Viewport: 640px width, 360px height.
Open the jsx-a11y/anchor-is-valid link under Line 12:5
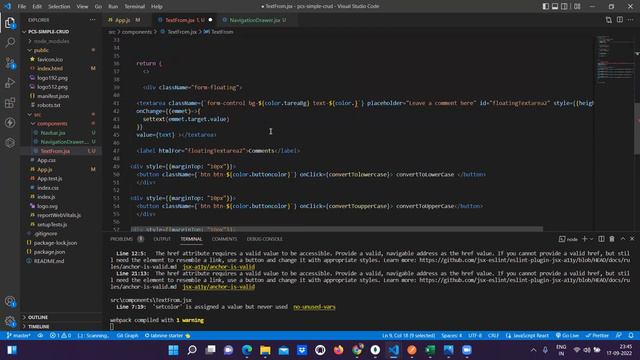(x=218, y=267)
